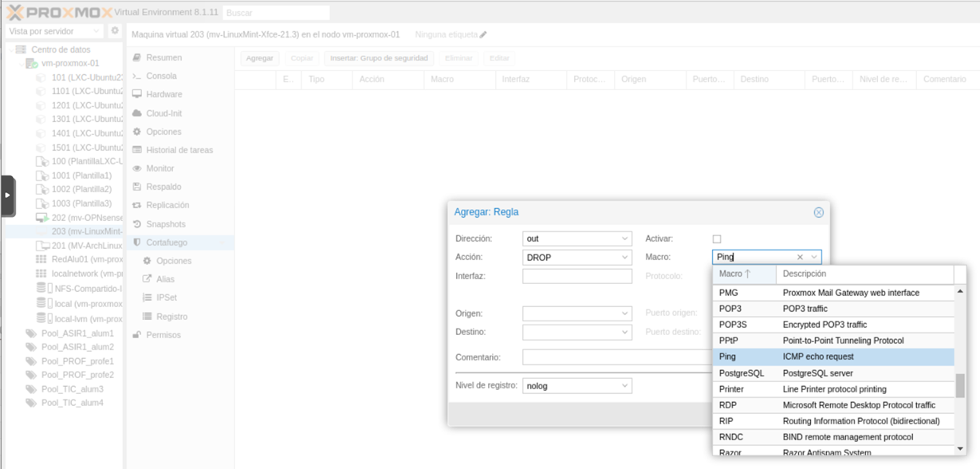The width and height of the screenshot is (980, 469).
Task: Toggle the Macro dropdown arrow
Action: click(x=814, y=258)
